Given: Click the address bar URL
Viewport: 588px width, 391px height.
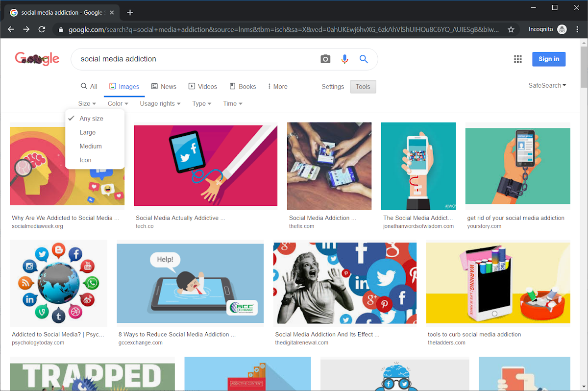Looking at the screenshot, I should click(x=283, y=29).
